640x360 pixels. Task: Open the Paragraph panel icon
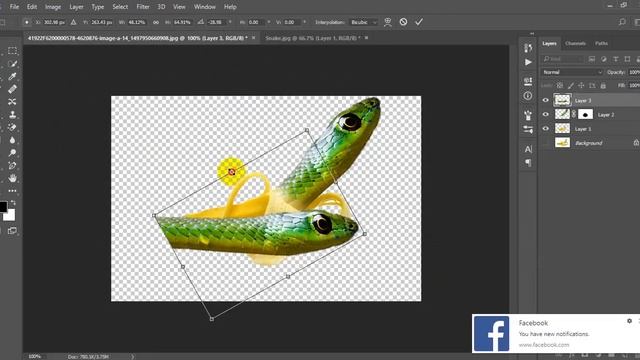click(x=528, y=163)
